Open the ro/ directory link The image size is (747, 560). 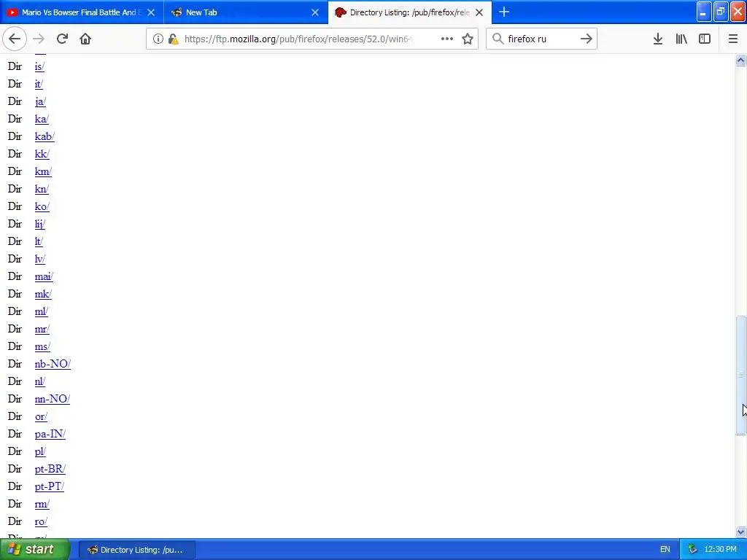click(41, 521)
